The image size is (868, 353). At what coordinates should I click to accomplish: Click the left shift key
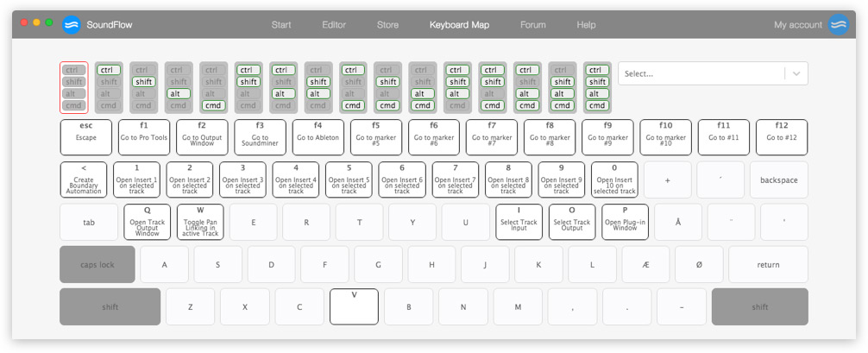pyautogui.click(x=110, y=306)
